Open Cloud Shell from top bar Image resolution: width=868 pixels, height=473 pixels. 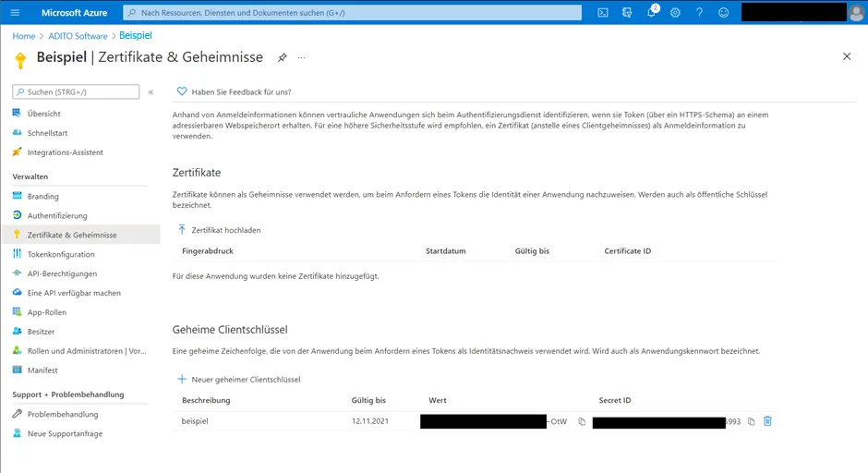tap(603, 12)
